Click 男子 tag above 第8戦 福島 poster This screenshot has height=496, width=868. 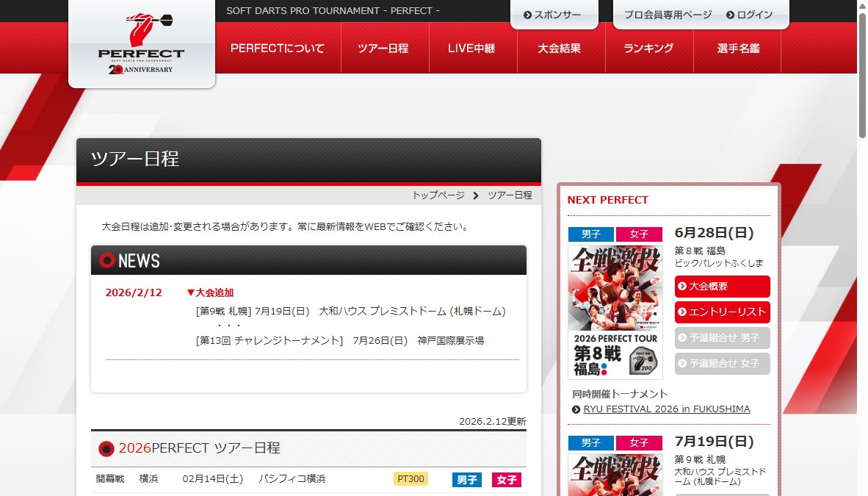pos(590,234)
